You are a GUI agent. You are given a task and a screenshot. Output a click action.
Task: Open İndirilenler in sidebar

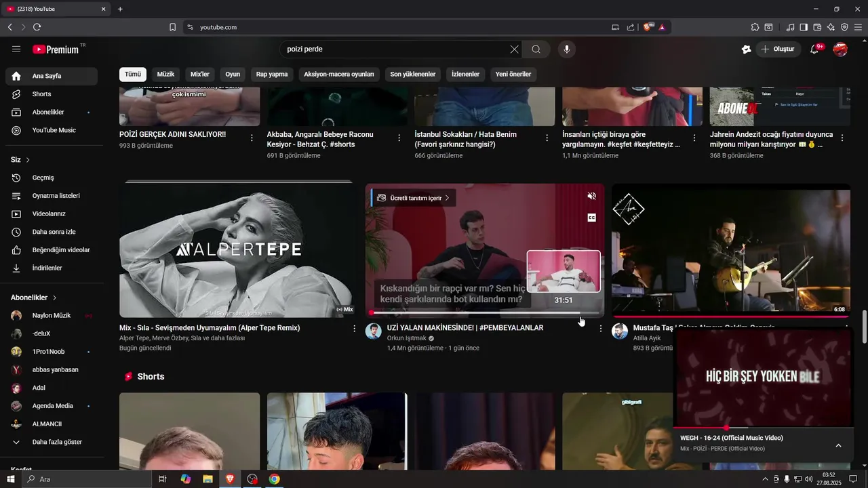click(52, 268)
